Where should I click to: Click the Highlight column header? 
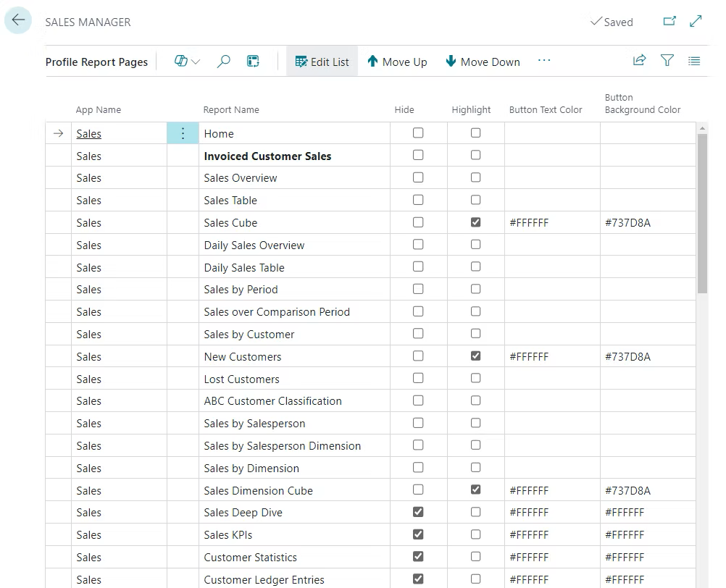coord(471,109)
